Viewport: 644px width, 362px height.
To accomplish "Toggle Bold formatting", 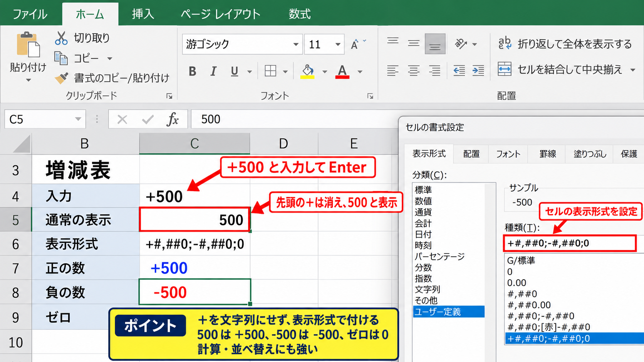I will point(193,71).
